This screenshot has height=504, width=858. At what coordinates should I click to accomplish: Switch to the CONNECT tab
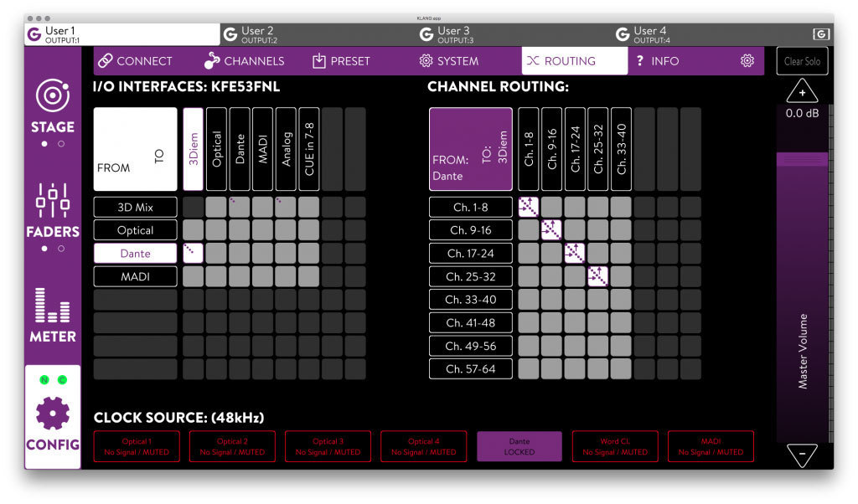pos(135,60)
